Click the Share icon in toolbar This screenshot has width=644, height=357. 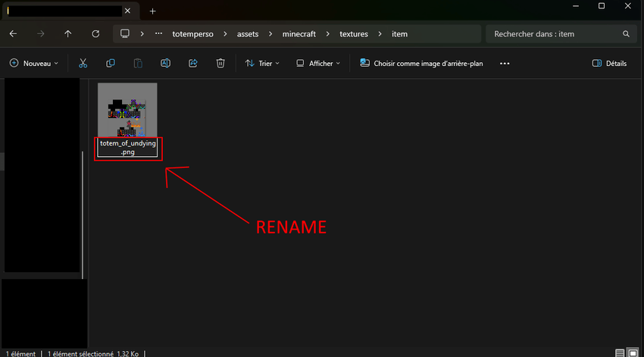tap(192, 64)
